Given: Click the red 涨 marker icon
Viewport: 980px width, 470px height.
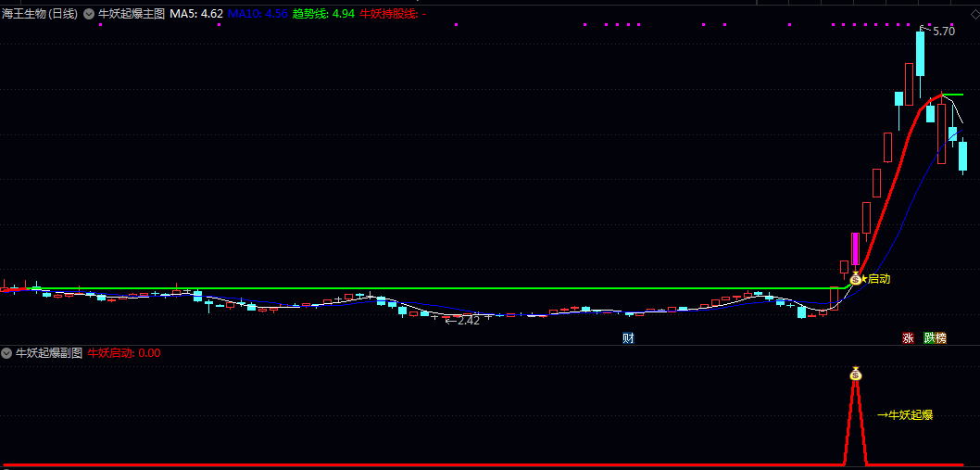Looking at the screenshot, I should 908,338.
